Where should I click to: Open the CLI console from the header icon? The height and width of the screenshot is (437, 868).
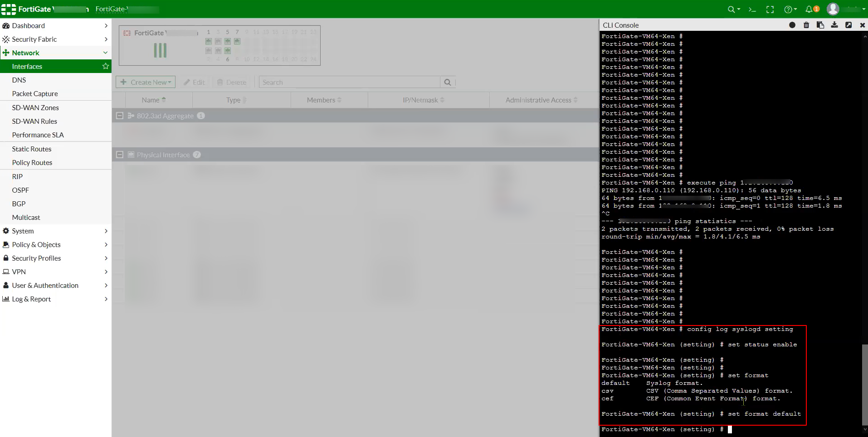coord(752,9)
